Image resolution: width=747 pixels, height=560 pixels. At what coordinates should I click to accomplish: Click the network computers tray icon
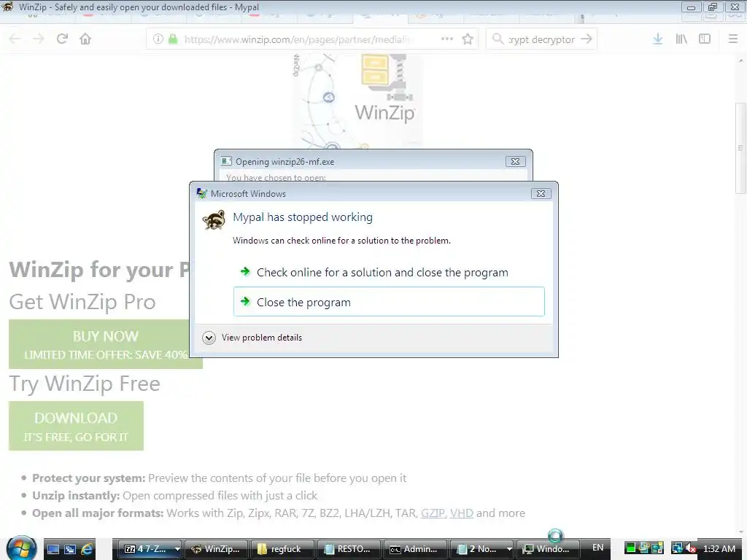678,548
